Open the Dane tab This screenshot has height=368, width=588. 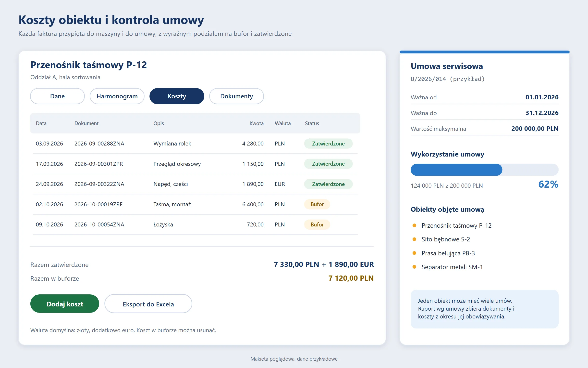point(57,96)
